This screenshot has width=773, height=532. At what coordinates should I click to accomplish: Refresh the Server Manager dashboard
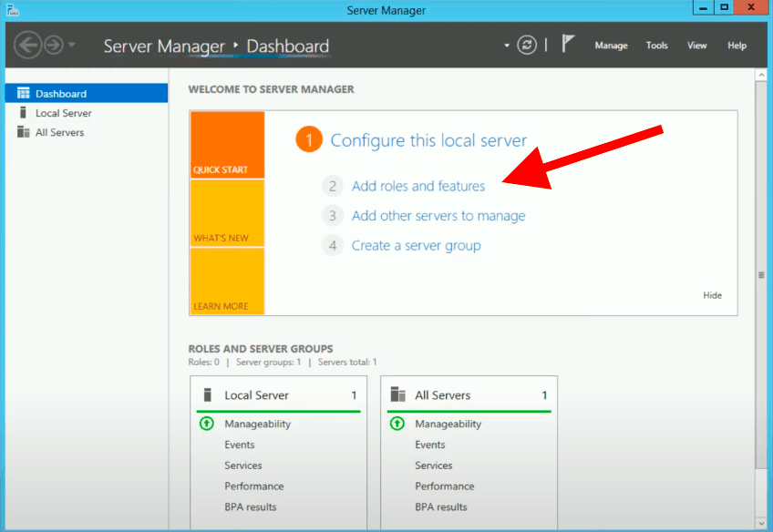click(527, 46)
